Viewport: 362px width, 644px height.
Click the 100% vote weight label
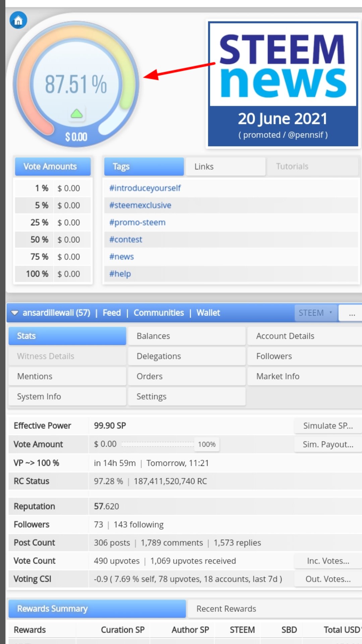point(207,444)
